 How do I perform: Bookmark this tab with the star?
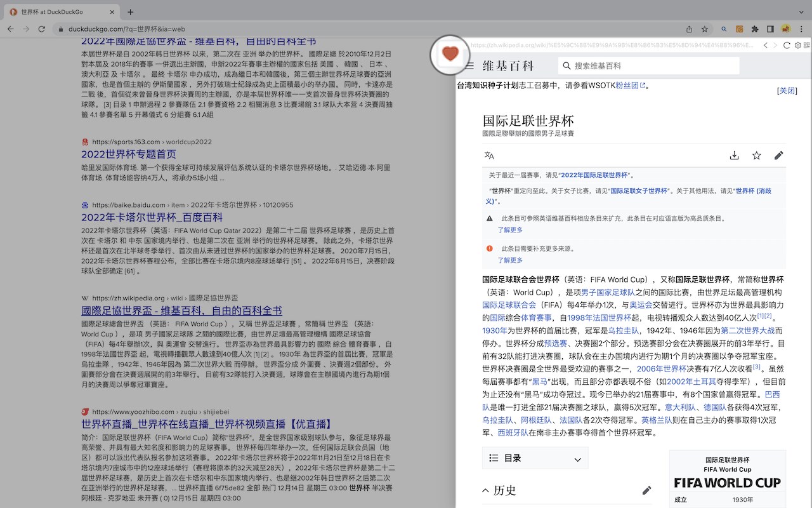(x=705, y=29)
